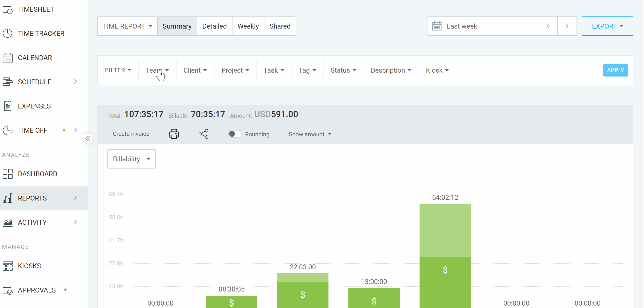
Task: Open the Project filter dropdown
Action: (x=235, y=70)
